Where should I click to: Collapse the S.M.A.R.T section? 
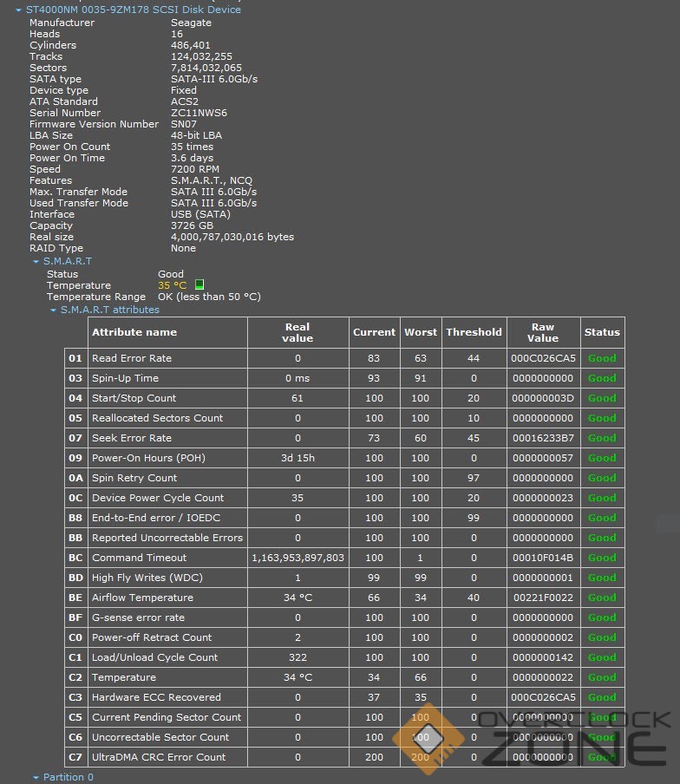36,261
